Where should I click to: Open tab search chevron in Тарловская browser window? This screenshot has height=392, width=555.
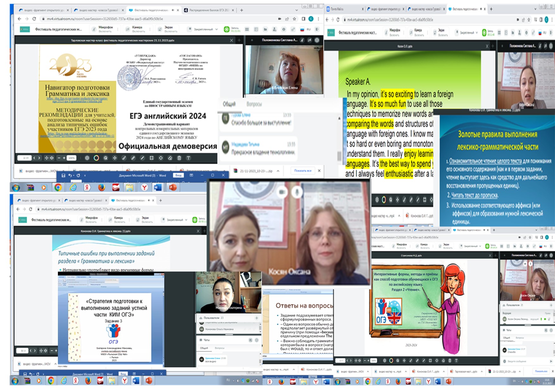coord(296,10)
